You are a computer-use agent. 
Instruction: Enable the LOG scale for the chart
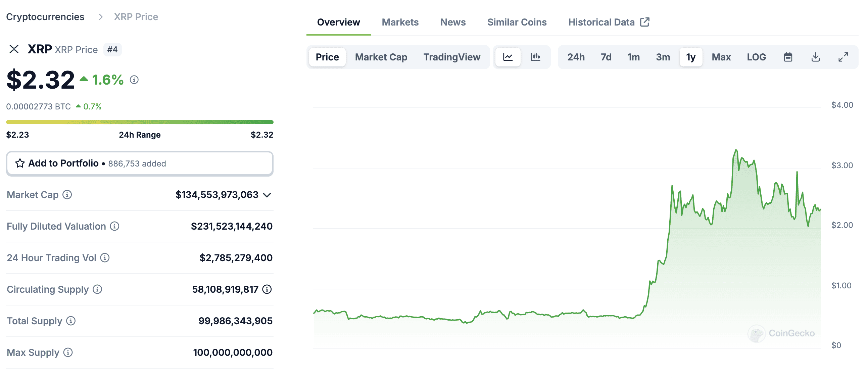(757, 57)
